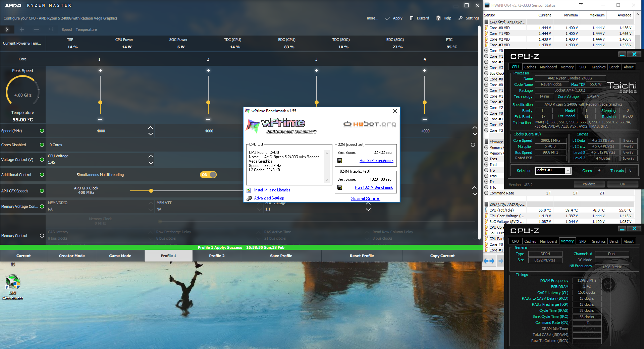Image resolution: width=644 pixels, height=349 pixels.
Task: Click the Install Missing Libraries icon
Action: coord(249,190)
